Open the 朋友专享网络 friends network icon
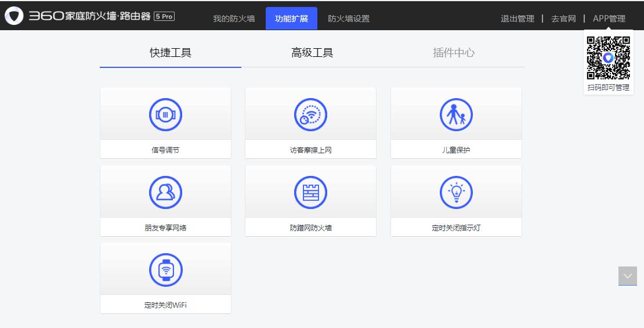 (165, 192)
